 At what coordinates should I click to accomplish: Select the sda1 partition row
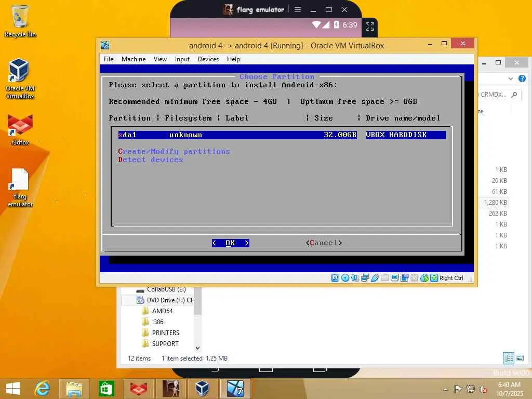point(282,135)
